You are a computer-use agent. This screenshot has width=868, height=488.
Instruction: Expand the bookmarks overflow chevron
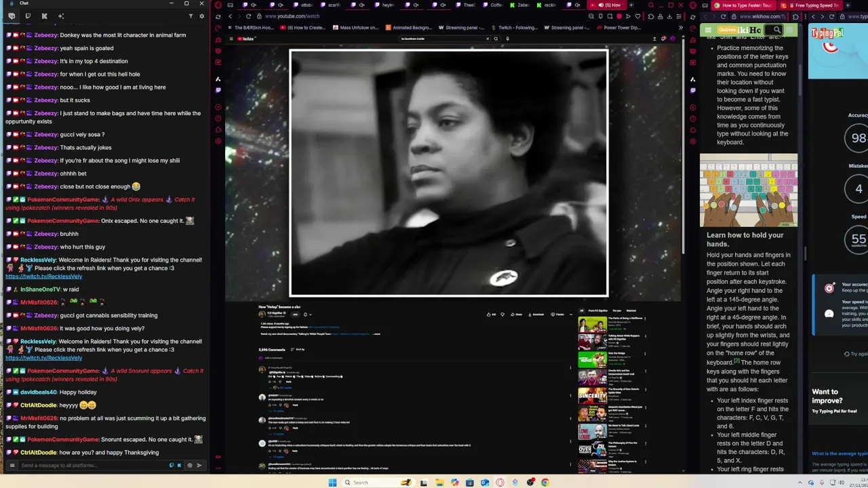click(681, 28)
